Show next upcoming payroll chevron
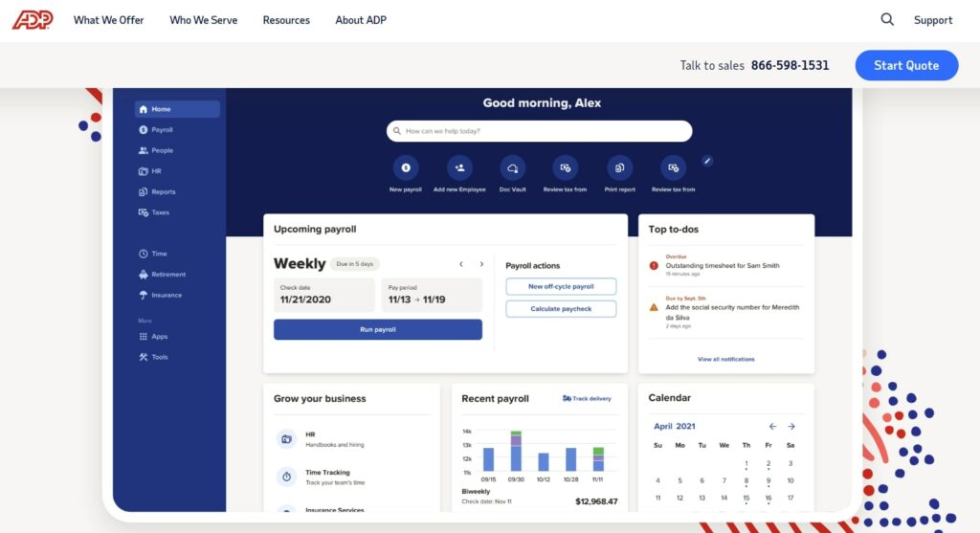The image size is (980, 533). (481, 264)
